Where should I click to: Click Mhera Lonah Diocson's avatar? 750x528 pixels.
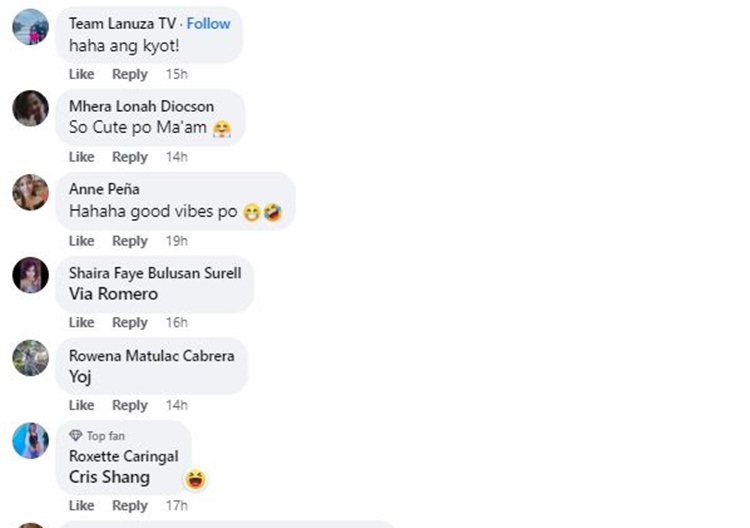pos(30,108)
